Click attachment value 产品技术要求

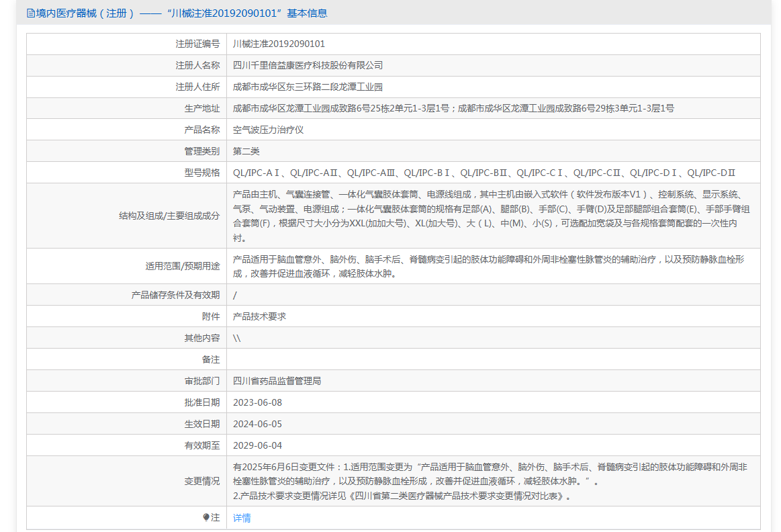click(259, 316)
